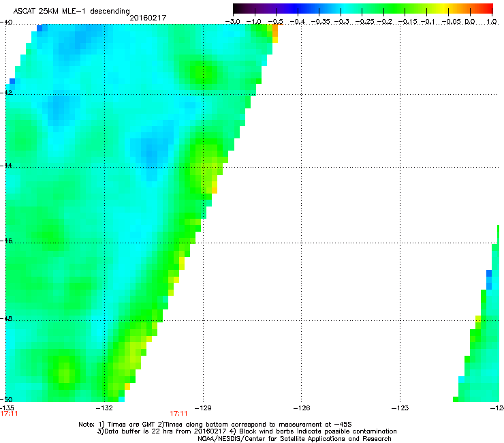The width and height of the screenshot is (504, 443).
Task: Select the -0.5 color scale label
Action: (275, 22)
